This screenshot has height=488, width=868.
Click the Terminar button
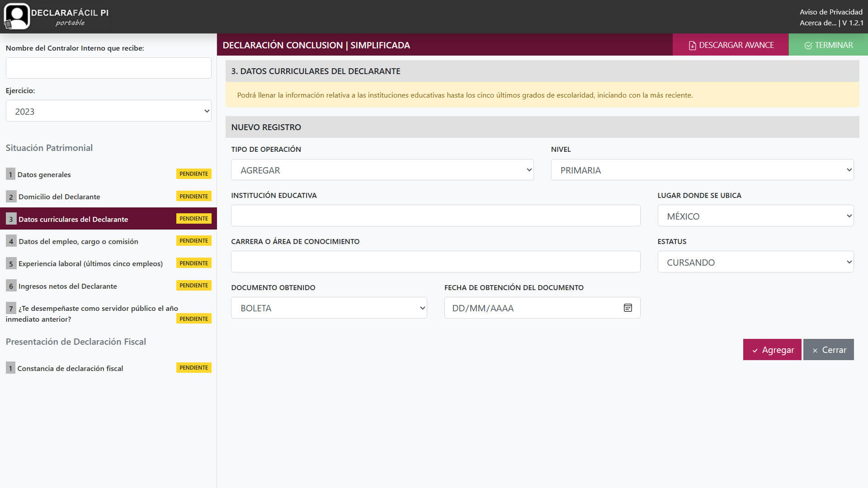pyautogui.click(x=828, y=45)
